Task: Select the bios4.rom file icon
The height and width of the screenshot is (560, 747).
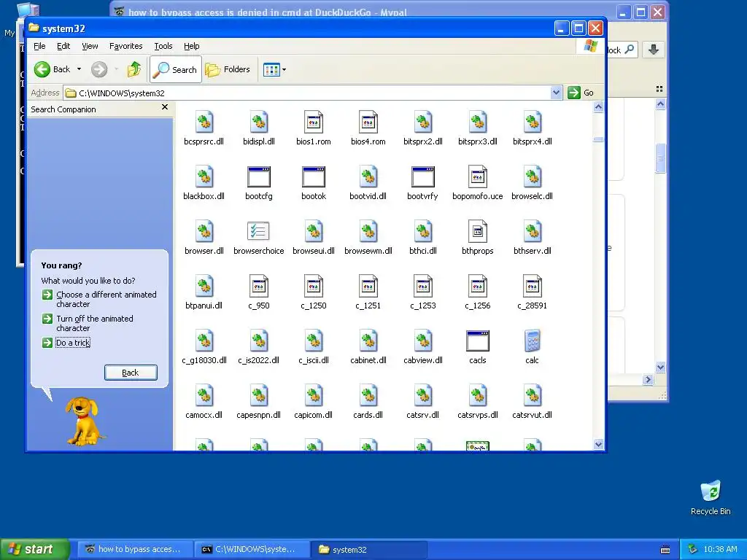Action: (368, 122)
